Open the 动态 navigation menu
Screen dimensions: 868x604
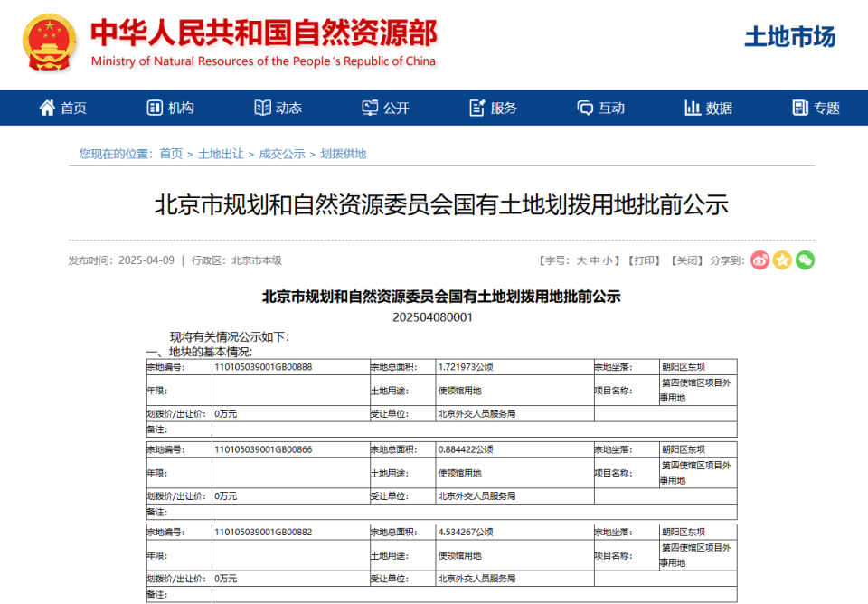pyautogui.click(x=289, y=108)
